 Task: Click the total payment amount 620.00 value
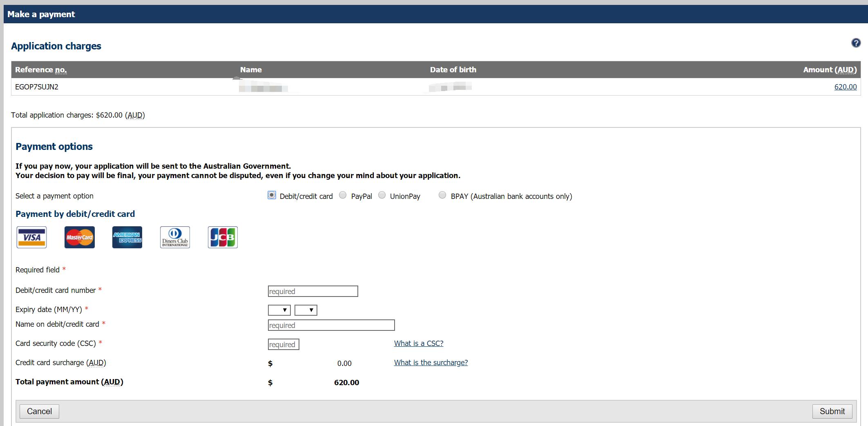(346, 383)
